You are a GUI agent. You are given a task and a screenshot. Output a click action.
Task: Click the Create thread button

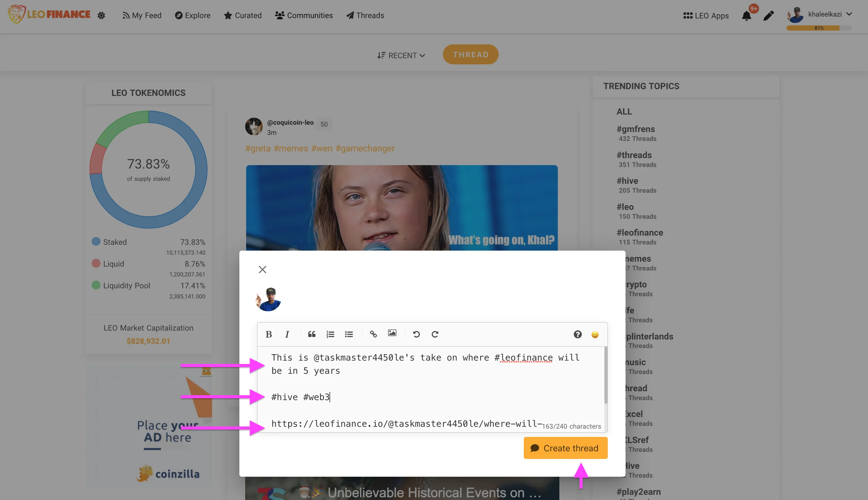coord(565,448)
